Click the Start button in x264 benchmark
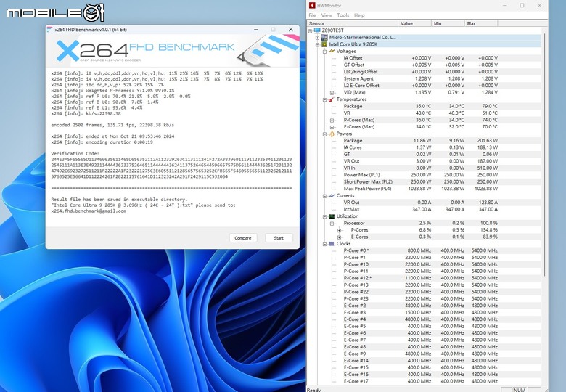This screenshot has height=392, width=566. click(x=279, y=238)
